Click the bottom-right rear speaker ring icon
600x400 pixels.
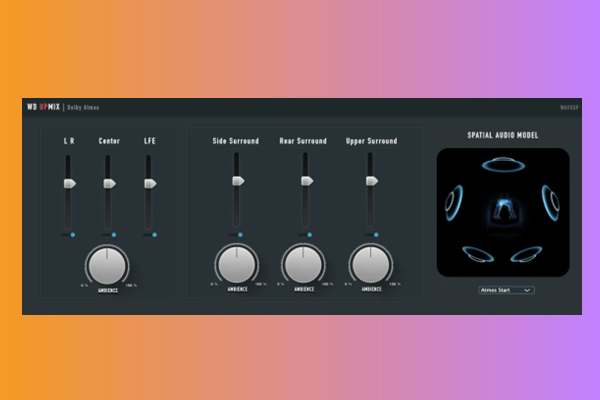pyautogui.click(x=526, y=254)
